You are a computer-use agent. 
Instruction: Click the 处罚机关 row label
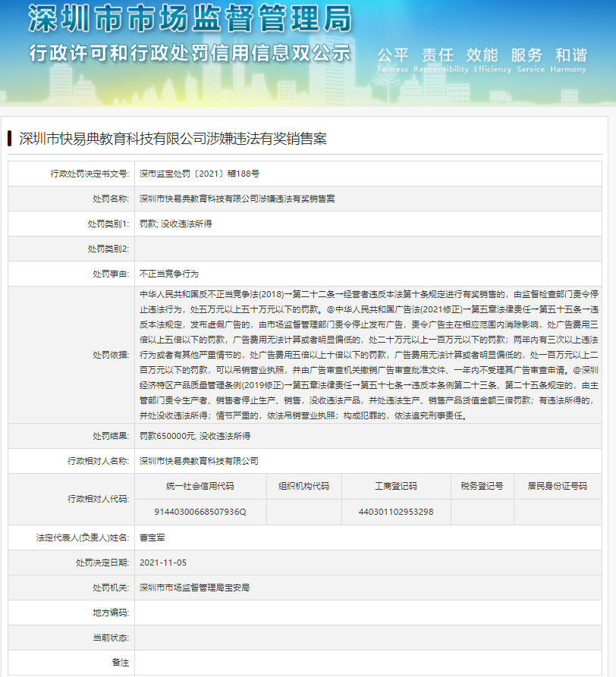coord(111,588)
